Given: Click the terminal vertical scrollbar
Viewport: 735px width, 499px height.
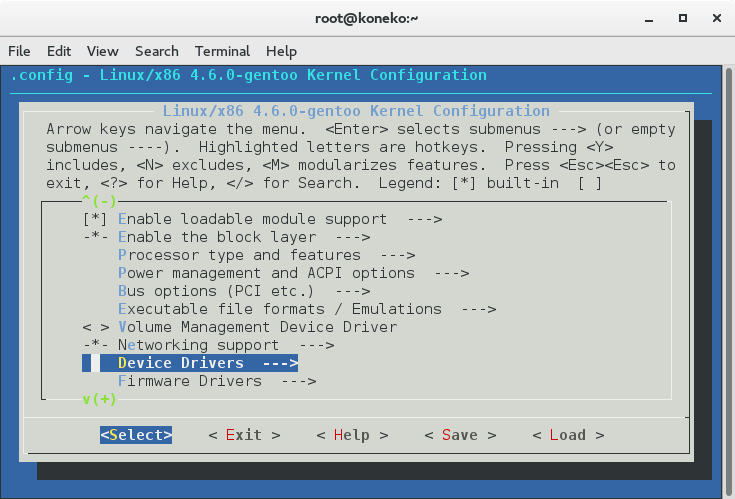Looking at the screenshot, I should tap(729, 282).
